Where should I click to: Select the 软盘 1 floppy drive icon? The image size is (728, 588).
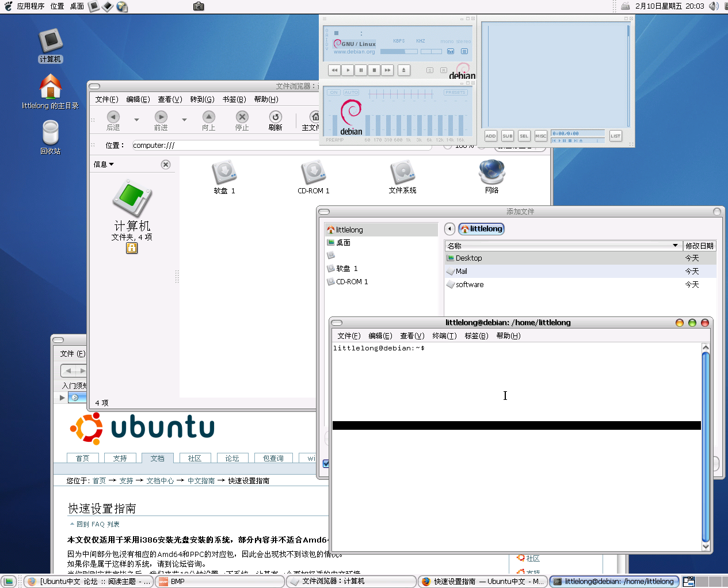coord(224,177)
